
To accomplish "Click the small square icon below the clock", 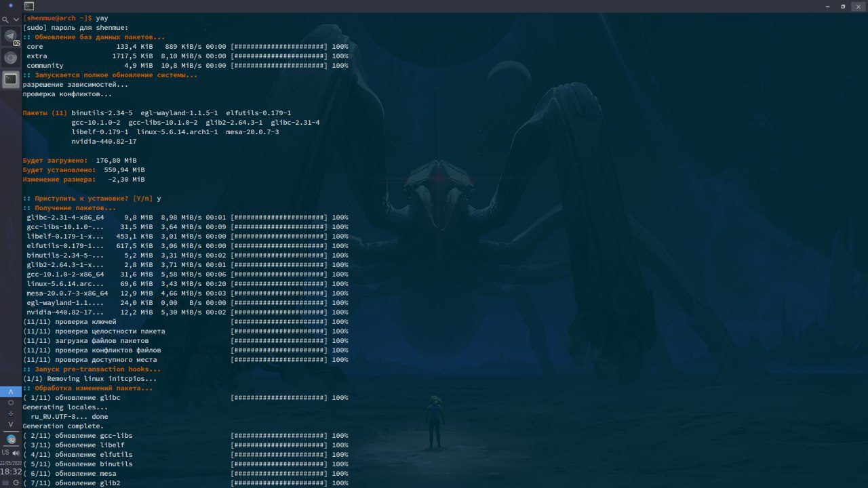I will point(6,483).
